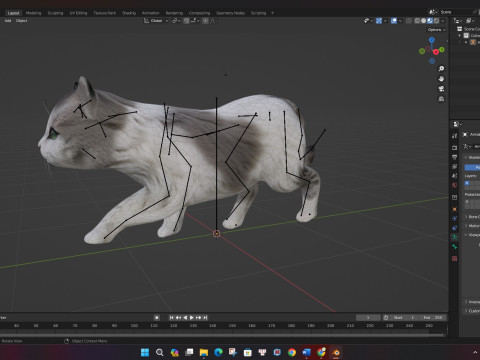Screen dimensions: 480x360
Task: Toggle preview range clock button
Action: (386, 318)
